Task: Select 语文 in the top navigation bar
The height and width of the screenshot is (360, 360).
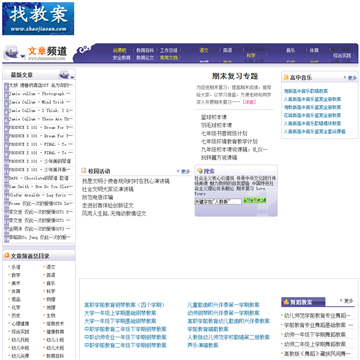Action: (x=204, y=51)
